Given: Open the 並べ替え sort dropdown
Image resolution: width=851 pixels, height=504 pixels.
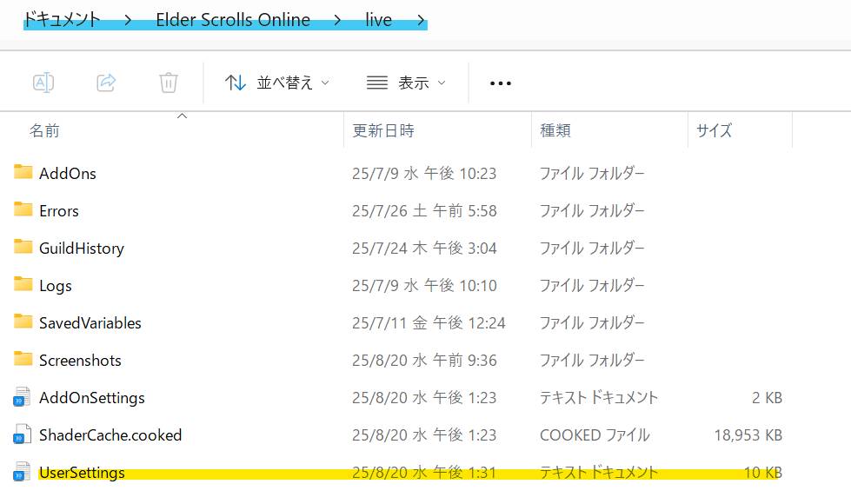Looking at the screenshot, I should pos(277,83).
